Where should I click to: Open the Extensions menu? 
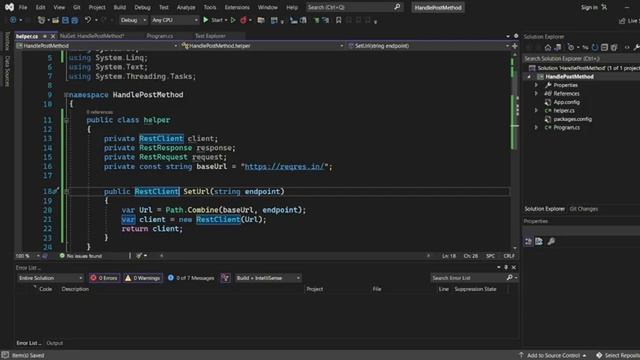tap(237, 7)
